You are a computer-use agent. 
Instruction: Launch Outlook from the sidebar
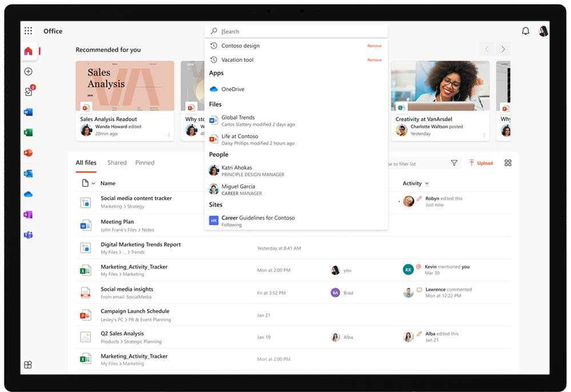tap(28, 174)
